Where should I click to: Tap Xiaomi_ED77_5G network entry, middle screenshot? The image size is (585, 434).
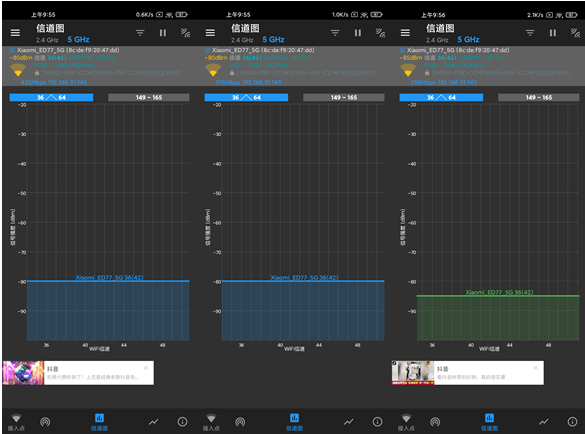point(294,66)
